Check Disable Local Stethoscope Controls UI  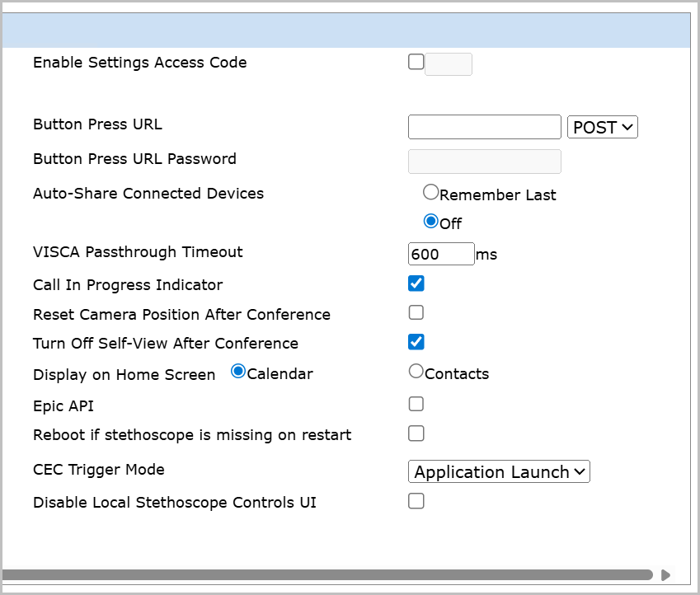416,501
